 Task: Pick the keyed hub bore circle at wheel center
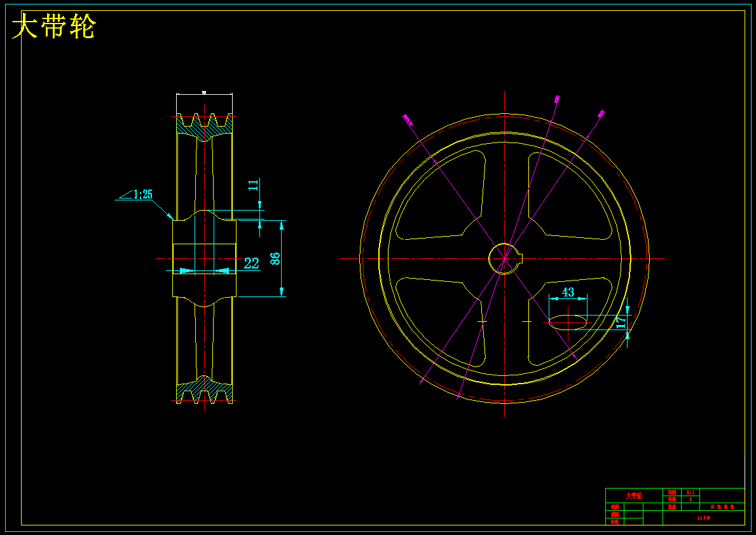[505, 258]
